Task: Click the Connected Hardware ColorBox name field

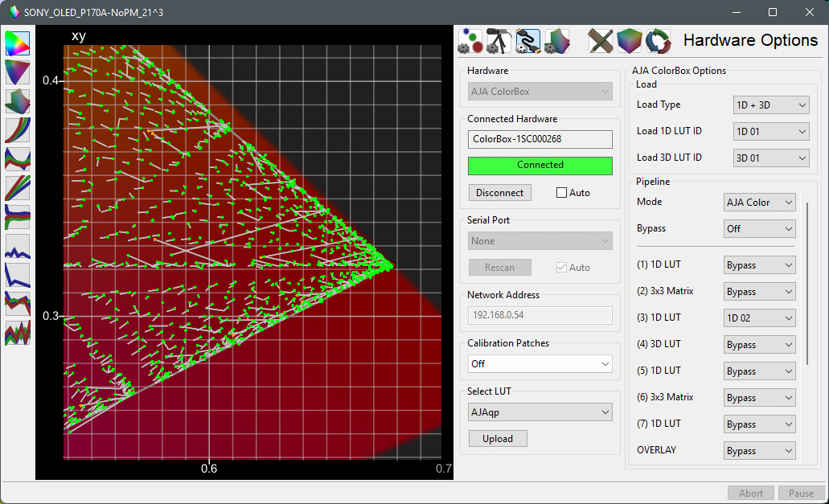Action: coord(540,139)
